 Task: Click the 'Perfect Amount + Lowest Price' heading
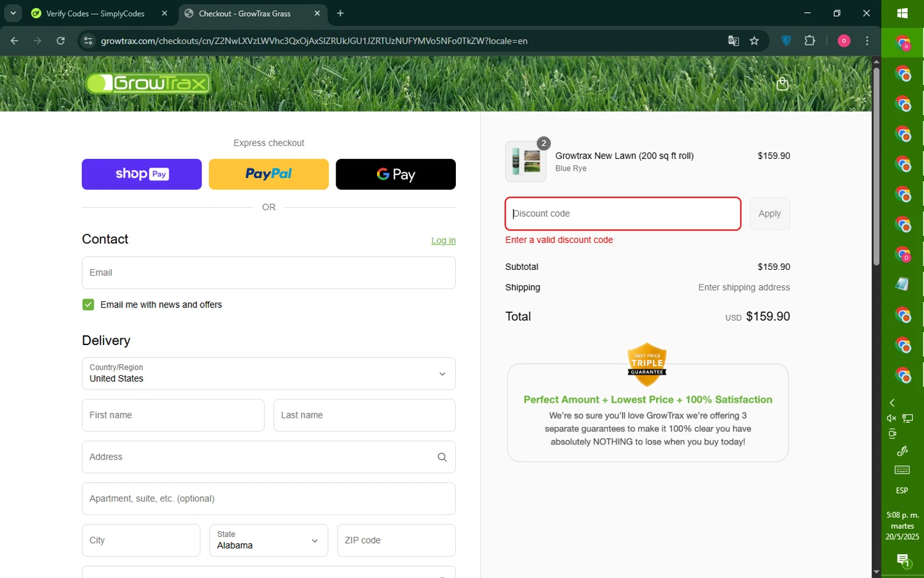click(x=648, y=399)
